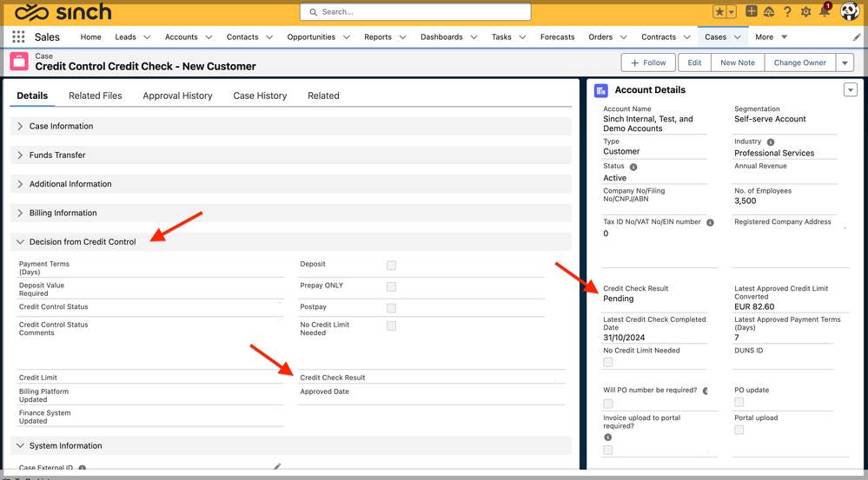Viewport: 868px width, 480px height.
Task: Click in the Search field
Action: [x=415, y=11]
